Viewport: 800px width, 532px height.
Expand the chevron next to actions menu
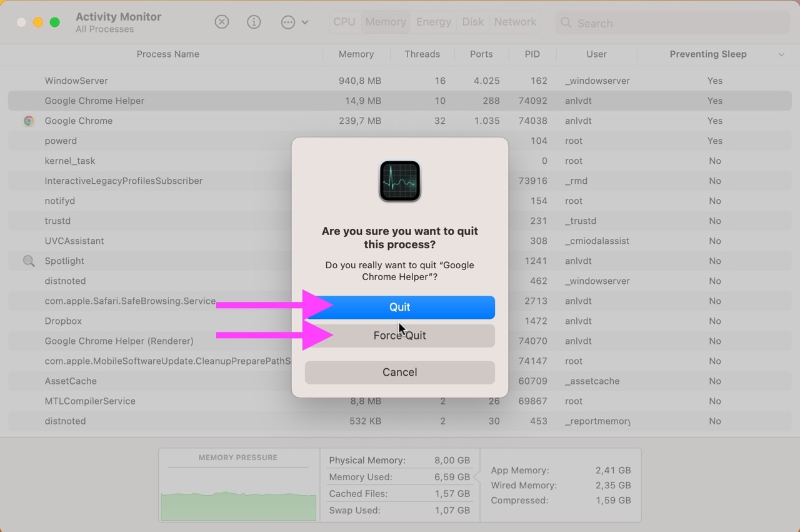pos(305,22)
